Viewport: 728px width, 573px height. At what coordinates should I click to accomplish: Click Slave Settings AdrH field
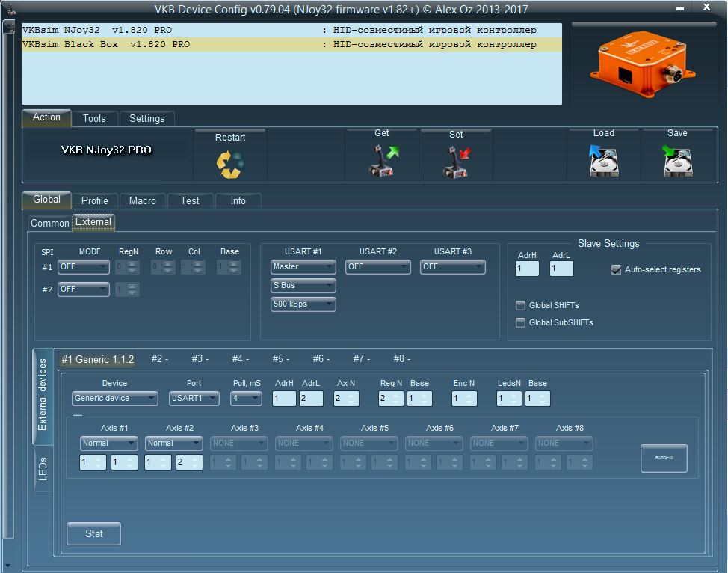(527, 269)
